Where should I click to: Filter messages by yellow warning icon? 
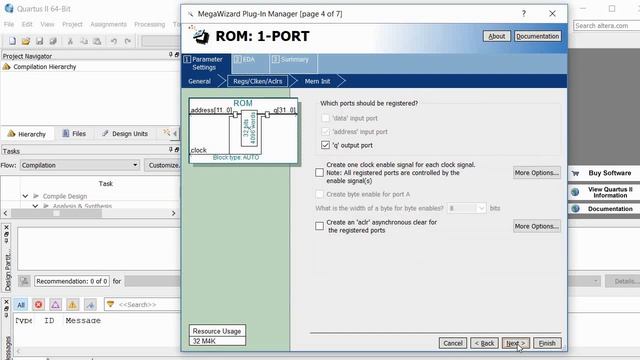coord(73,304)
